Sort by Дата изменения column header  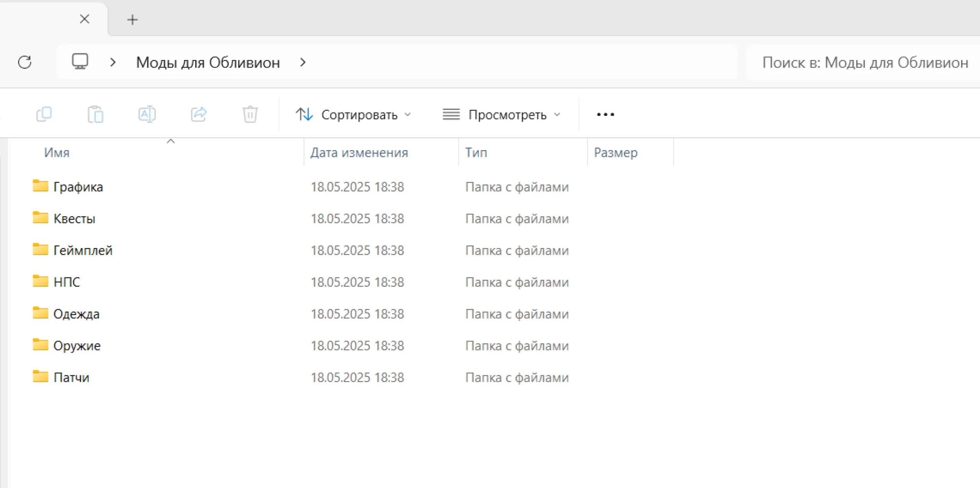[x=359, y=153]
